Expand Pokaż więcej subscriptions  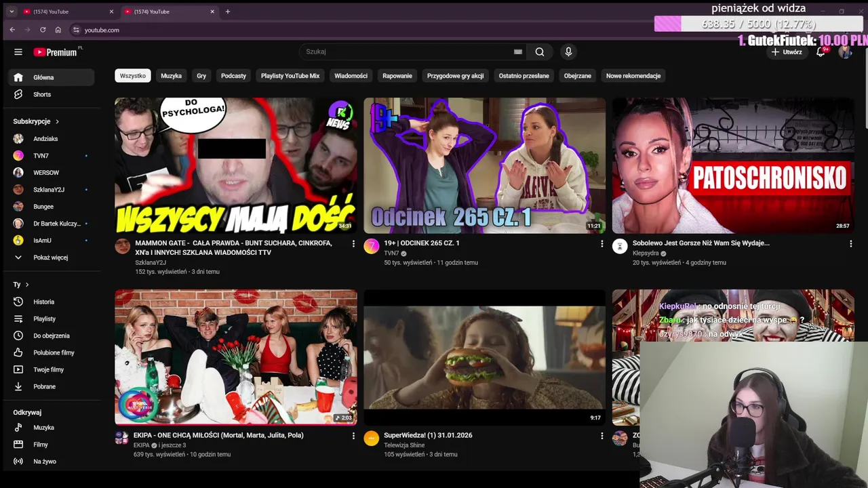[52, 258]
